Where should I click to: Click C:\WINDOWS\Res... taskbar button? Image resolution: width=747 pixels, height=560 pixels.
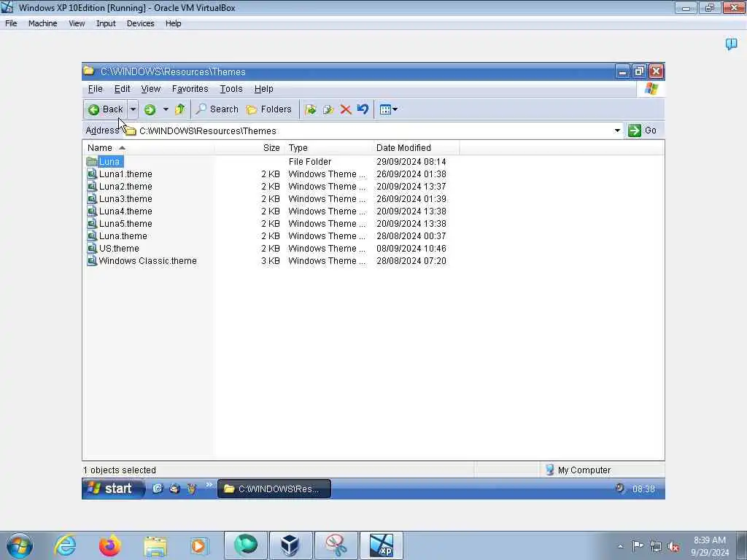274,489
